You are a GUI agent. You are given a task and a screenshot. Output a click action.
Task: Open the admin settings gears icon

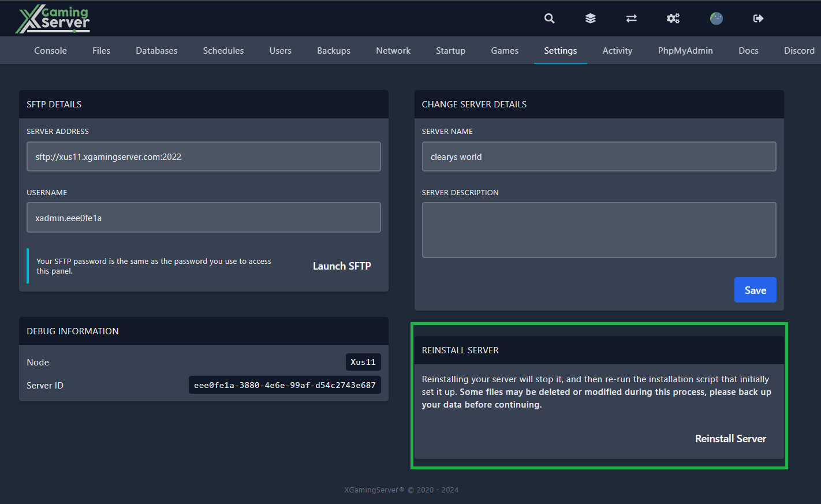tap(673, 18)
